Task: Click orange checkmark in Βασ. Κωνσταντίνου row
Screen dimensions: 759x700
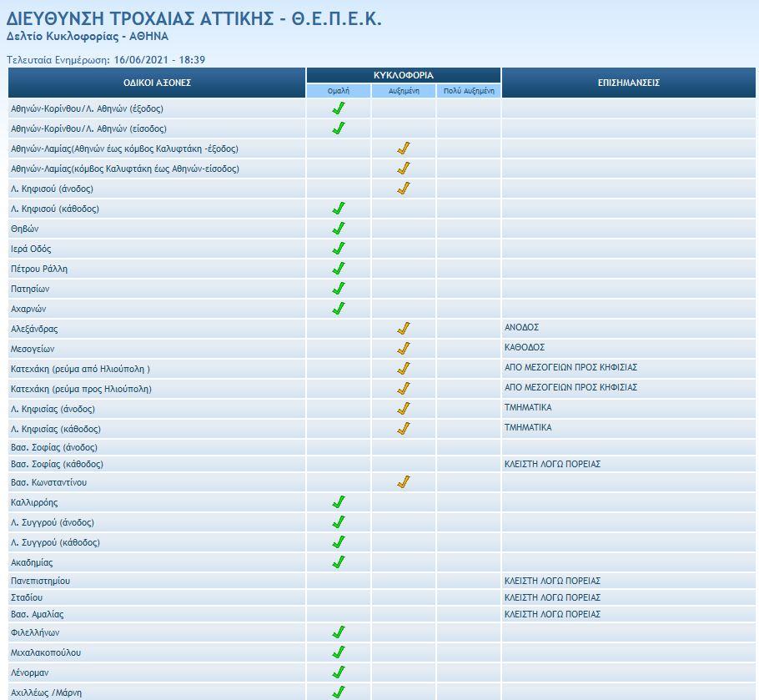Action: [404, 482]
